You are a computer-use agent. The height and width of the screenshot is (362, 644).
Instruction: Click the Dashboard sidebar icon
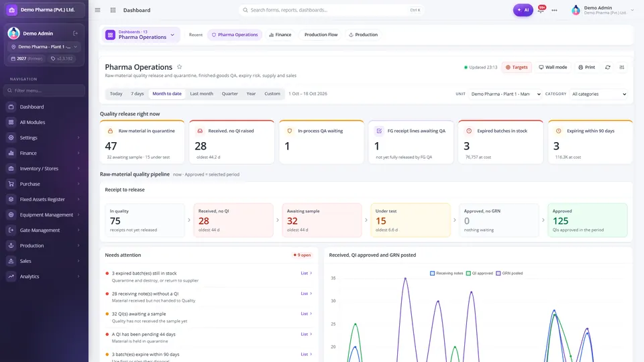(11, 107)
